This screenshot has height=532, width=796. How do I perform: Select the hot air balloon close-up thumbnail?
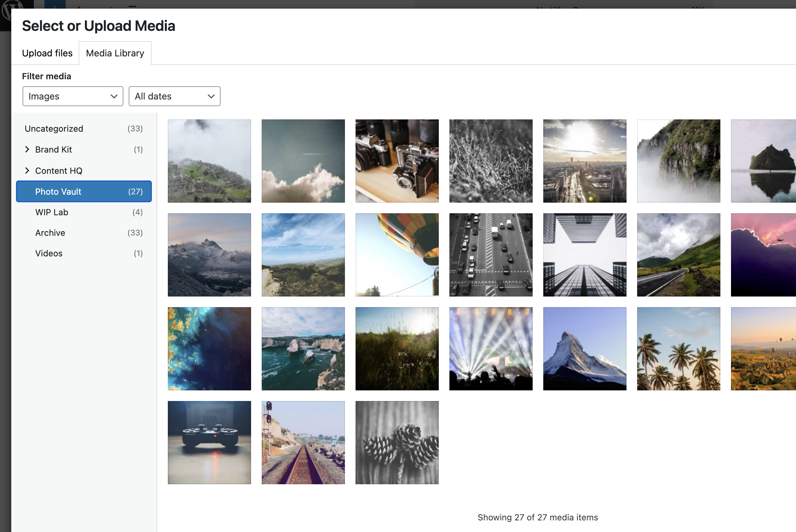pos(397,255)
